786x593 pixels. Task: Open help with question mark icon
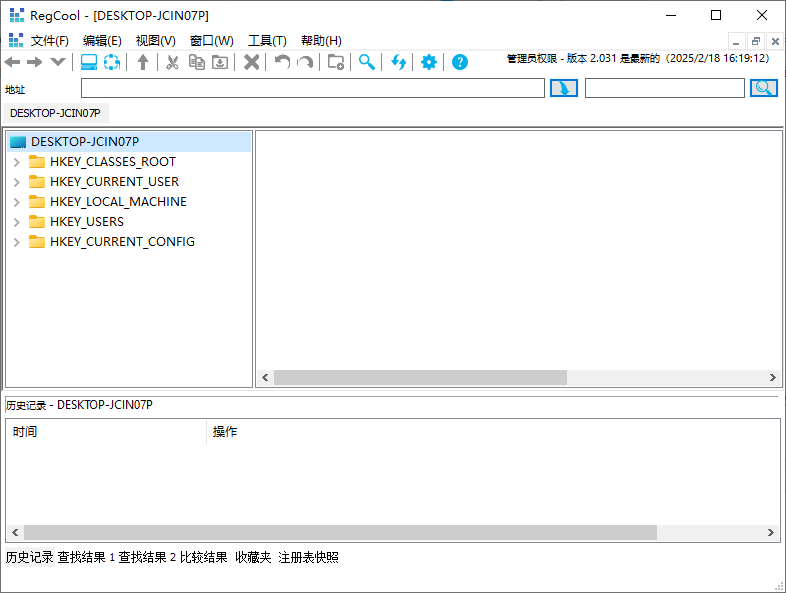460,62
